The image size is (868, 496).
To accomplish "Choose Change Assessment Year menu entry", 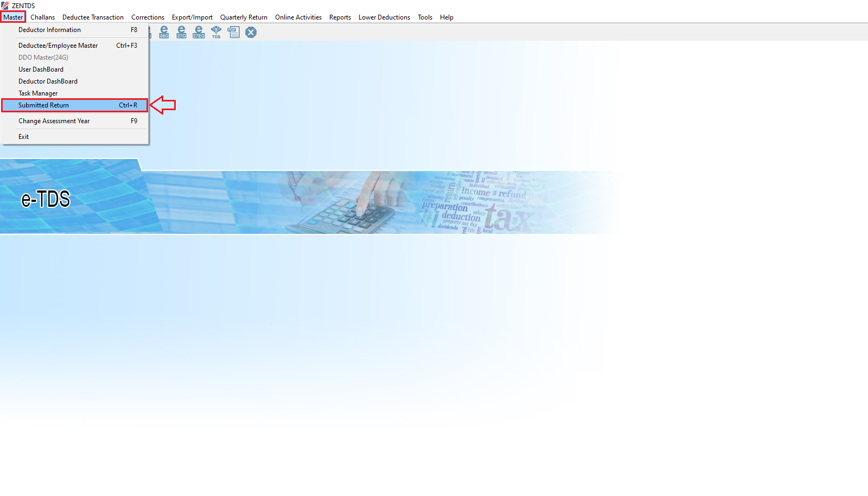I will pyautogui.click(x=74, y=121).
